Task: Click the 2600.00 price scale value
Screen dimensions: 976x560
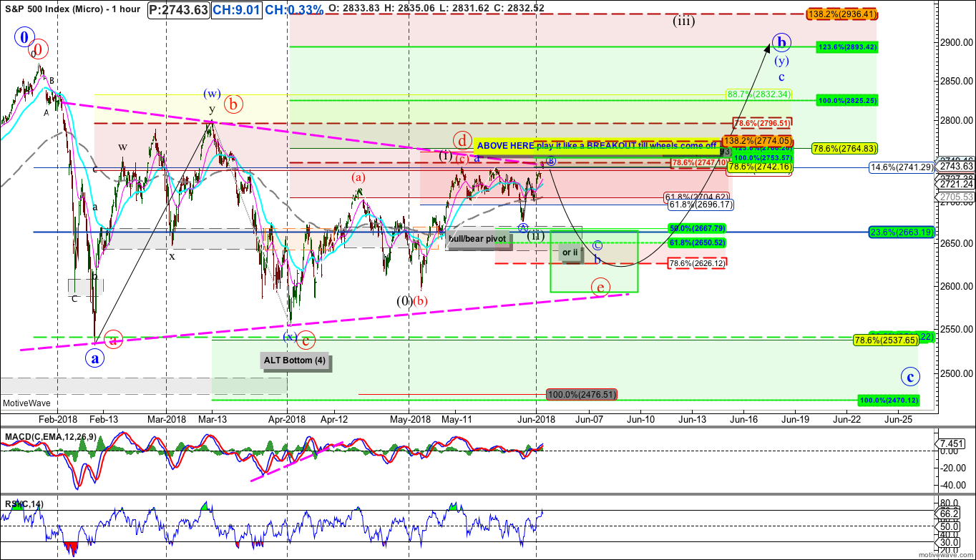Action: coord(956,287)
